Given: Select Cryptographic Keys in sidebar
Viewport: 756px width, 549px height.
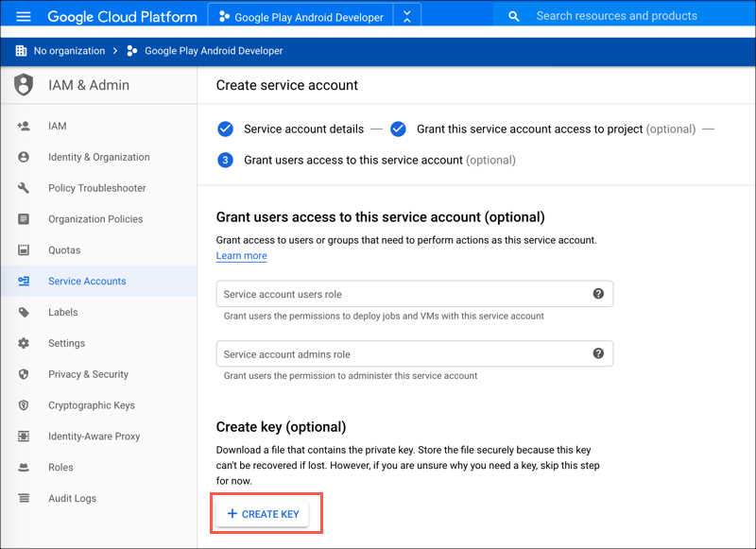Looking at the screenshot, I should pos(92,405).
